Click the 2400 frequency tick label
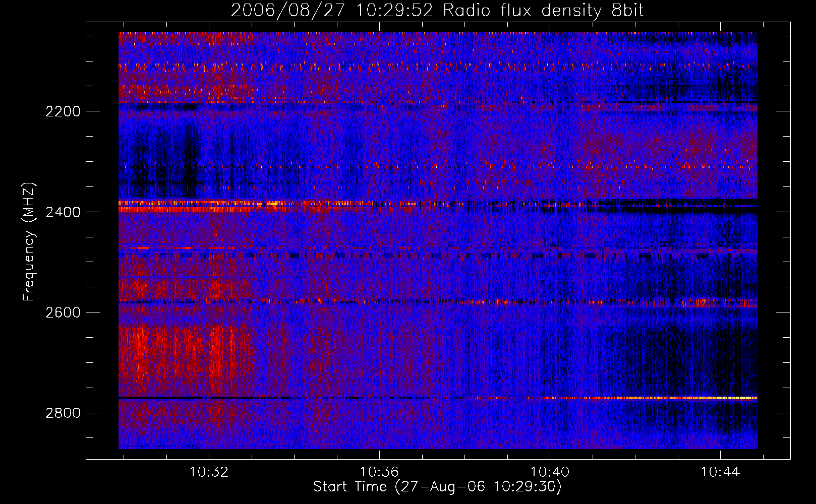This screenshot has width=816, height=504. 63,212
